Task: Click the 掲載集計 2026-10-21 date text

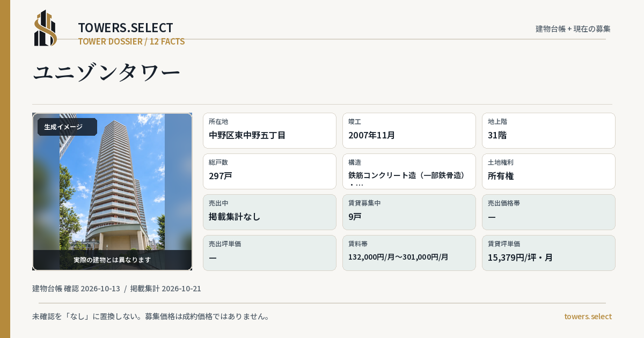Action: point(166,289)
